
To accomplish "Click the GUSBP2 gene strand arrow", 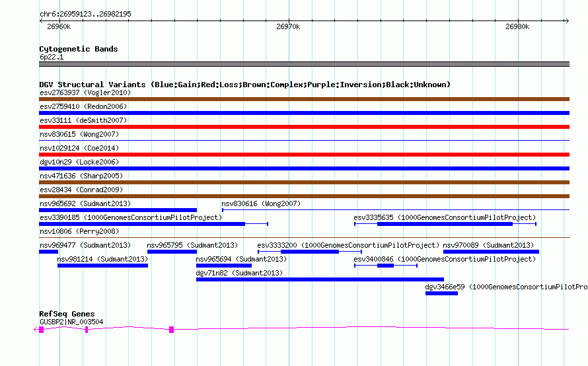I will [x=36, y=330].
